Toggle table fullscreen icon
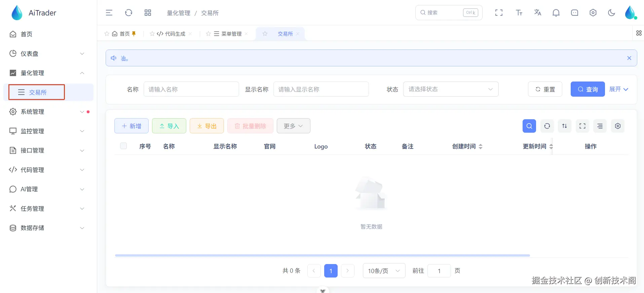644x293 pixels. 582,126
